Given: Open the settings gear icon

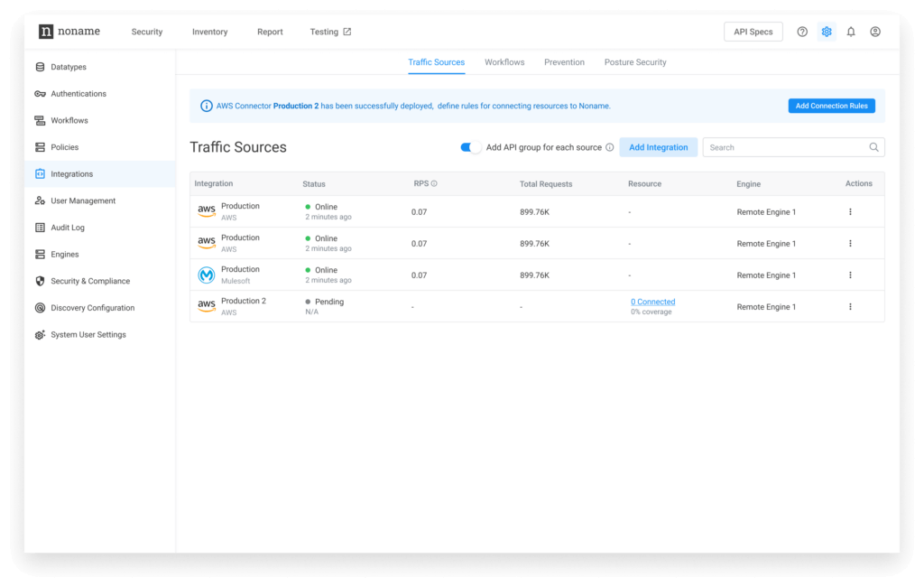Looking at the screenshot, I should coord(827,32).
